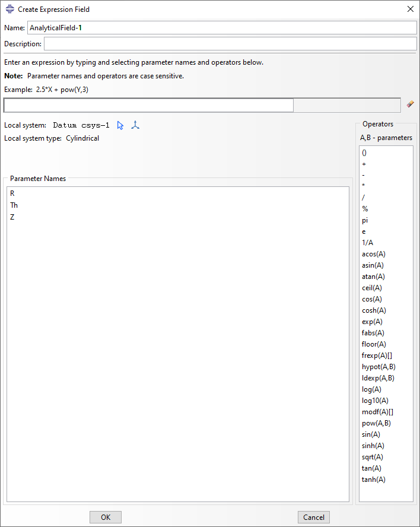Select the pow(A,B) function

(x=376, y=423)
